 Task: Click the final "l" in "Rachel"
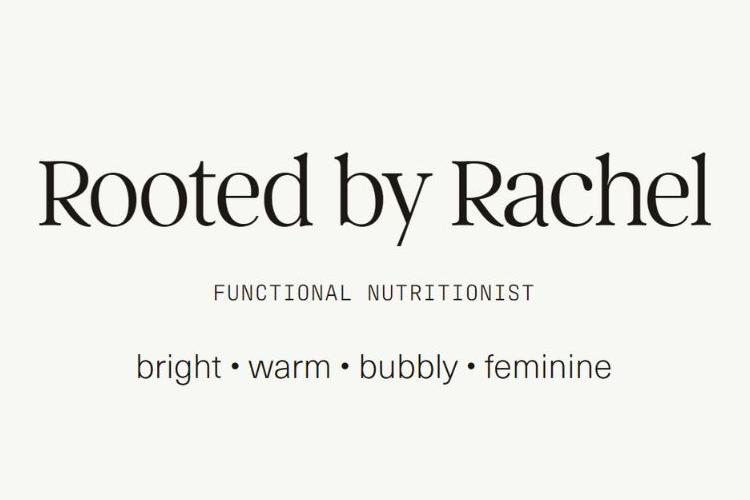pyautogui.click(x=700, y=189)
